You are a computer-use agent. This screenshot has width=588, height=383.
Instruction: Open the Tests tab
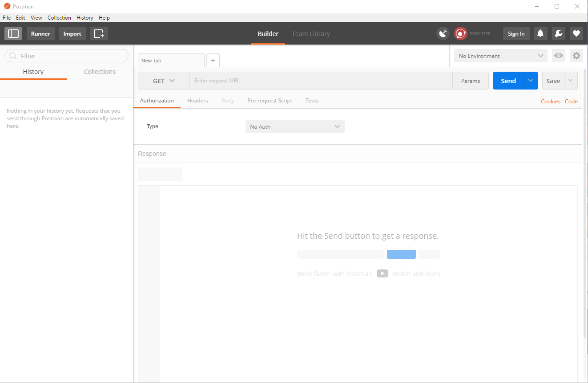[312, 101]
